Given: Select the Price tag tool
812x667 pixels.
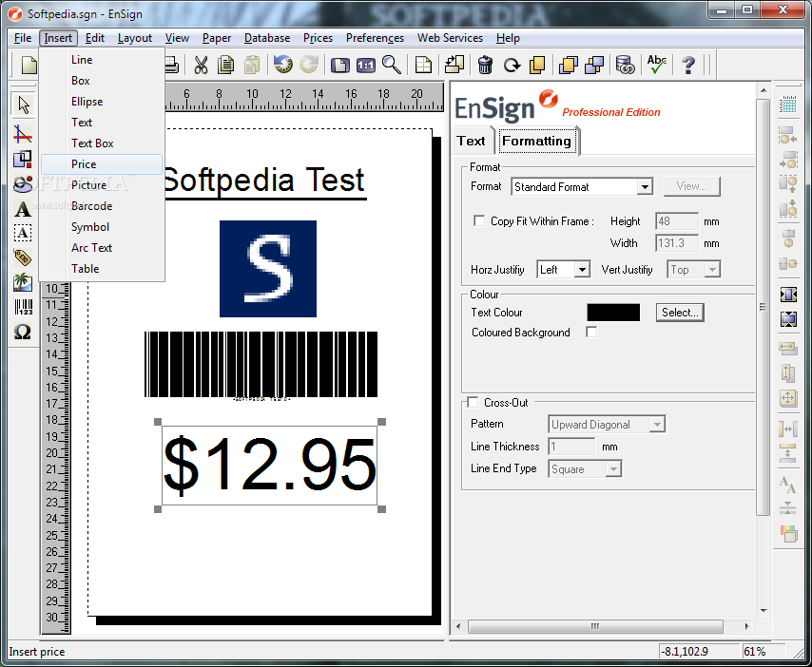Looking at the screenshot, I should pos(22,257).
